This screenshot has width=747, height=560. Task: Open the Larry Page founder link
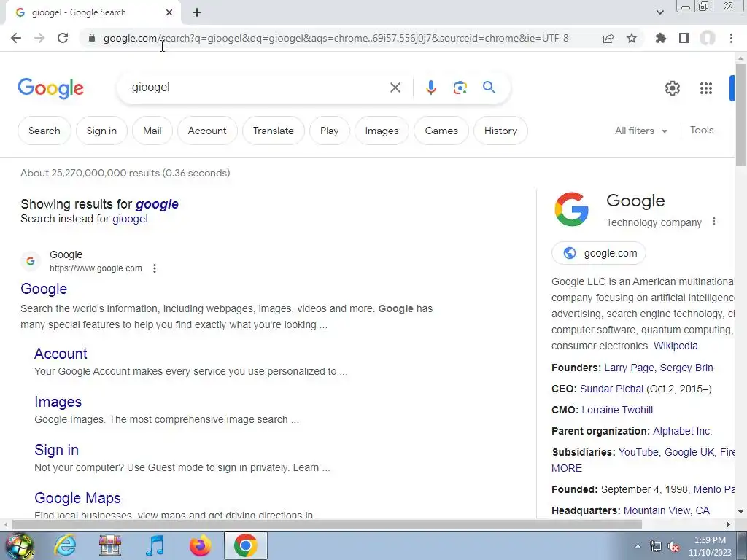click(629, 367)
